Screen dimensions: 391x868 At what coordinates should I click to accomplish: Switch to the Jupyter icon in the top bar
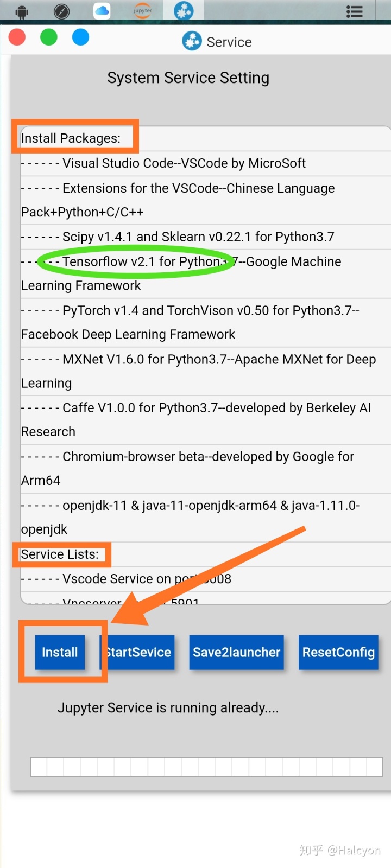[x=143, y=10]
